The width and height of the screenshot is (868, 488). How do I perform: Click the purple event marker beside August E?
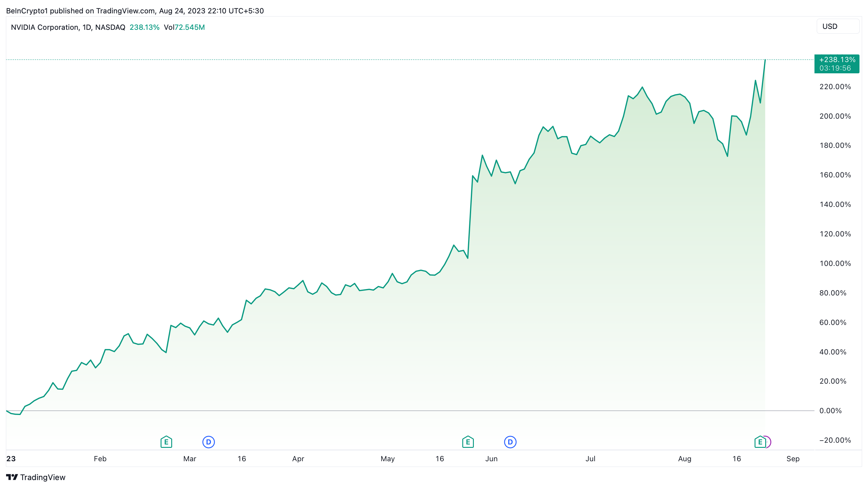(x=768, y=441)
